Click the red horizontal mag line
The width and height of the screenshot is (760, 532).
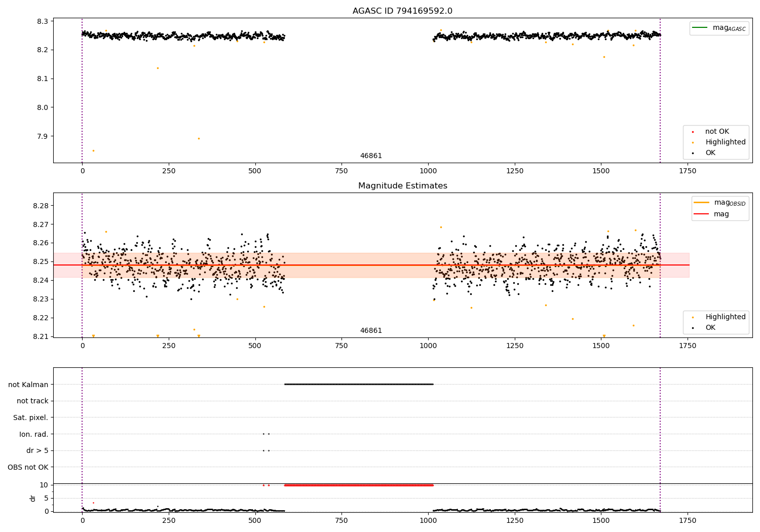(371, 265)
